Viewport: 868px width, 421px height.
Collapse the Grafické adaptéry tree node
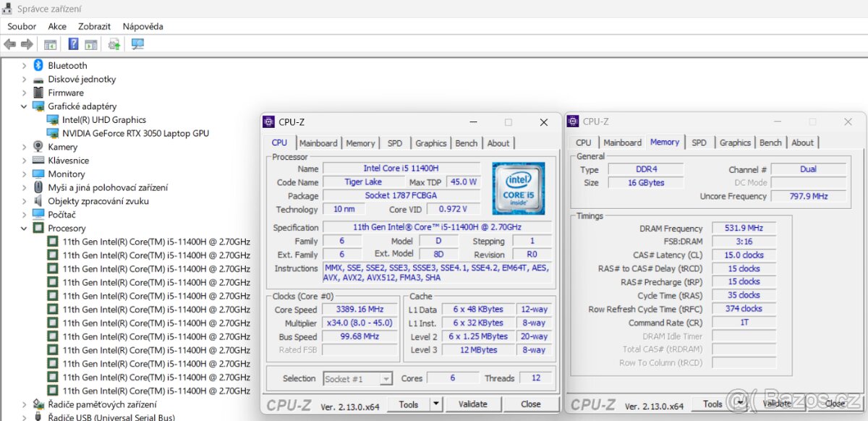click(24, 106)
